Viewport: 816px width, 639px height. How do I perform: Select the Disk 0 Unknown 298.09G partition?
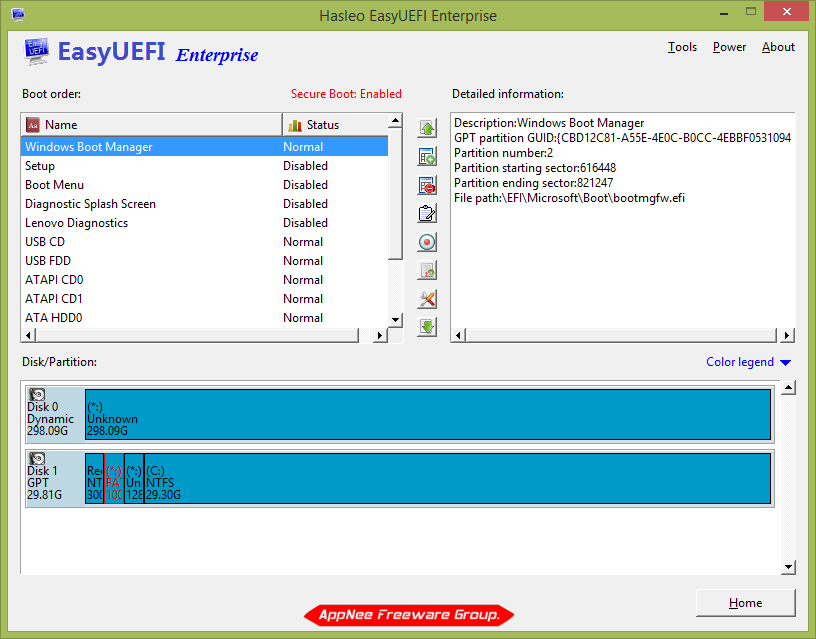[428, 415]
